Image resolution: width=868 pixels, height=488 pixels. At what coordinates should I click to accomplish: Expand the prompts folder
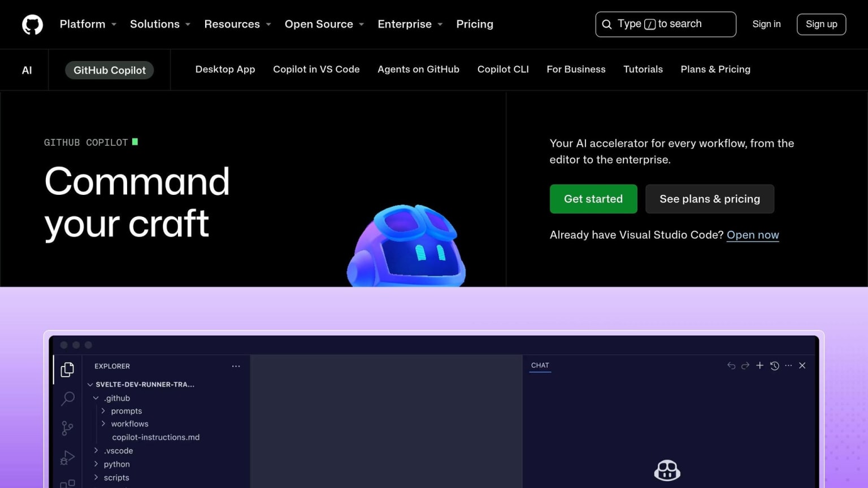click(x=121, y=411)
